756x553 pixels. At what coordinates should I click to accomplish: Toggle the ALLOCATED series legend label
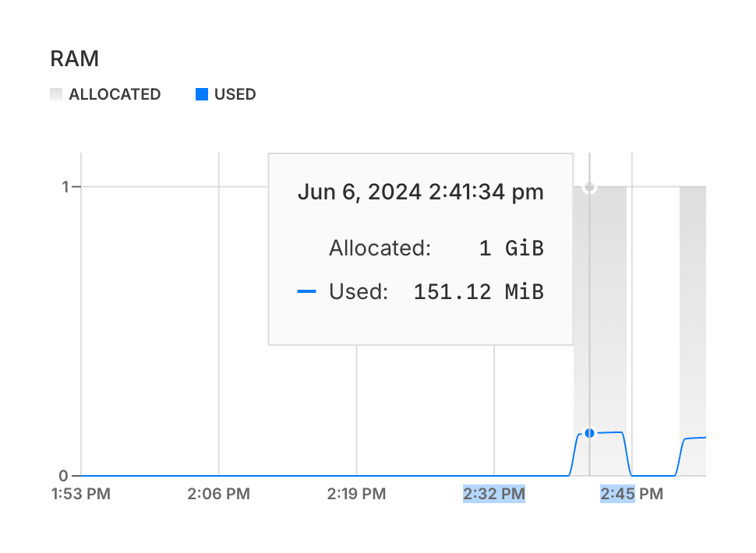coord(115,94)
